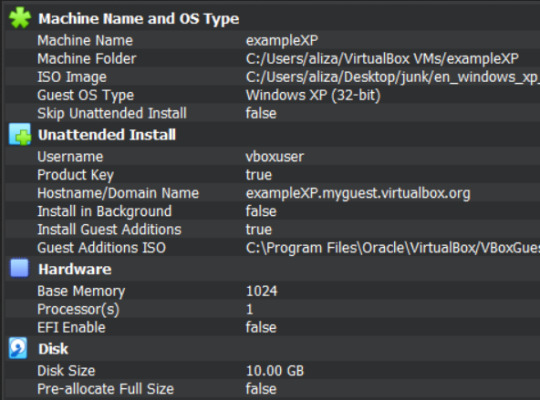This screenshot has width=540, height=400.
Task: Select the Install Guest Additions row
Action: 272,229
